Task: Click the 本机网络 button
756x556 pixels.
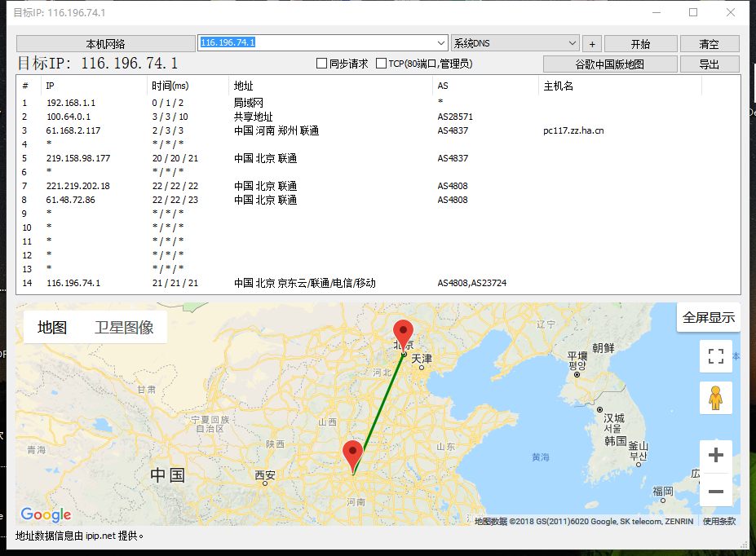Action: click(105, 44)
